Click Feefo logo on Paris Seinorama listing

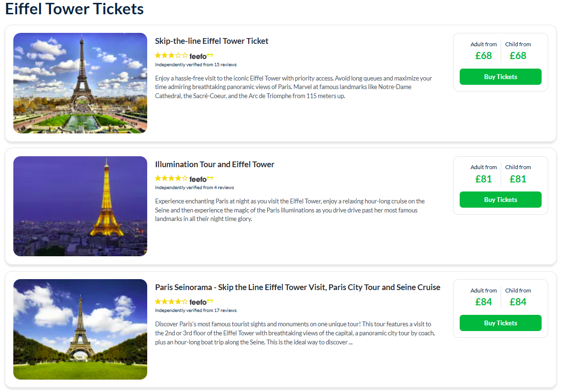201,302
